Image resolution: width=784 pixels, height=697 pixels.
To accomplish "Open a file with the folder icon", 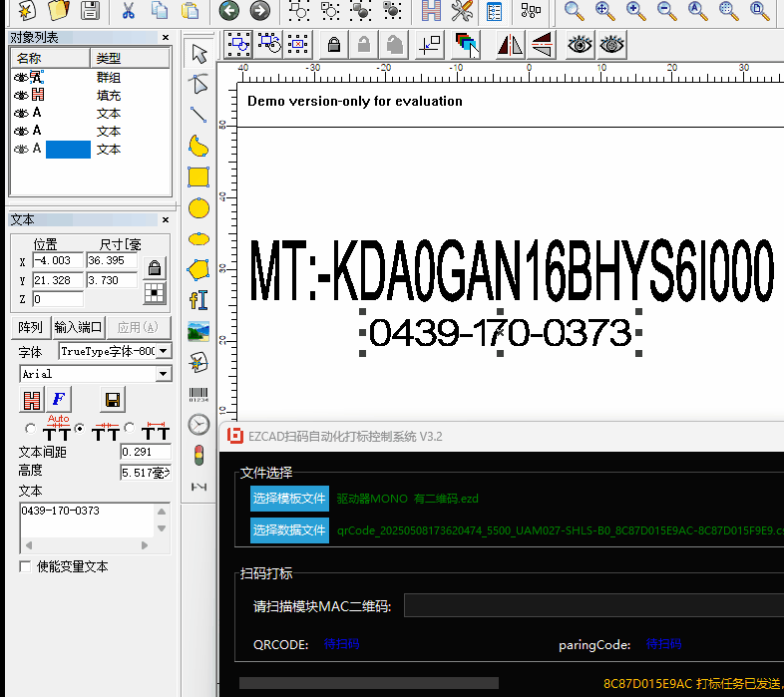I will pos(59,10).
